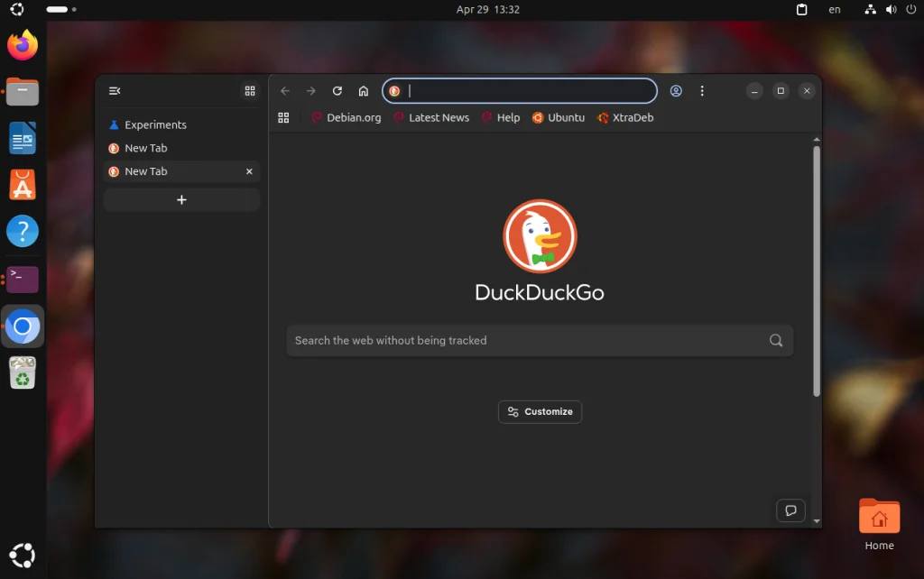Open the clock showing Apr 29 13:32
924x579 pixels.
point(488,9)
